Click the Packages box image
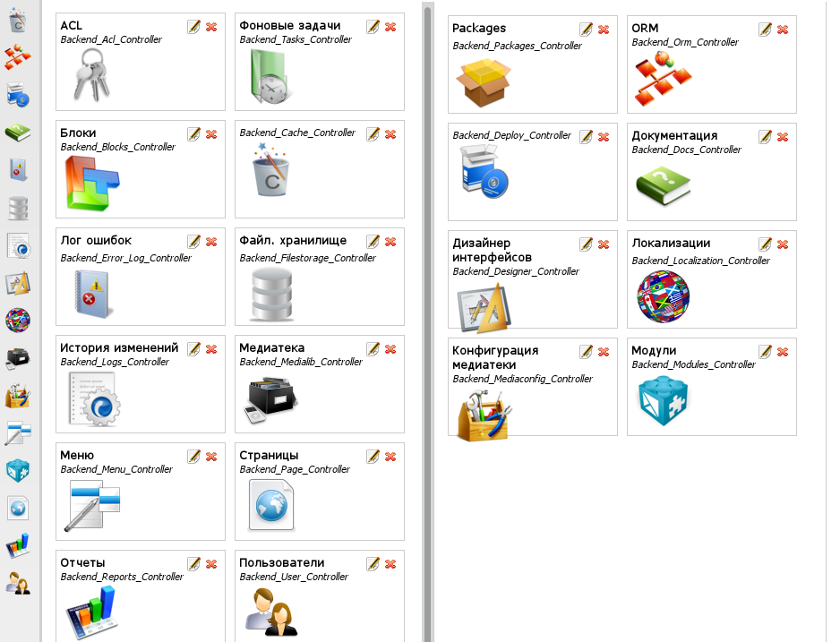 [483, 83]
